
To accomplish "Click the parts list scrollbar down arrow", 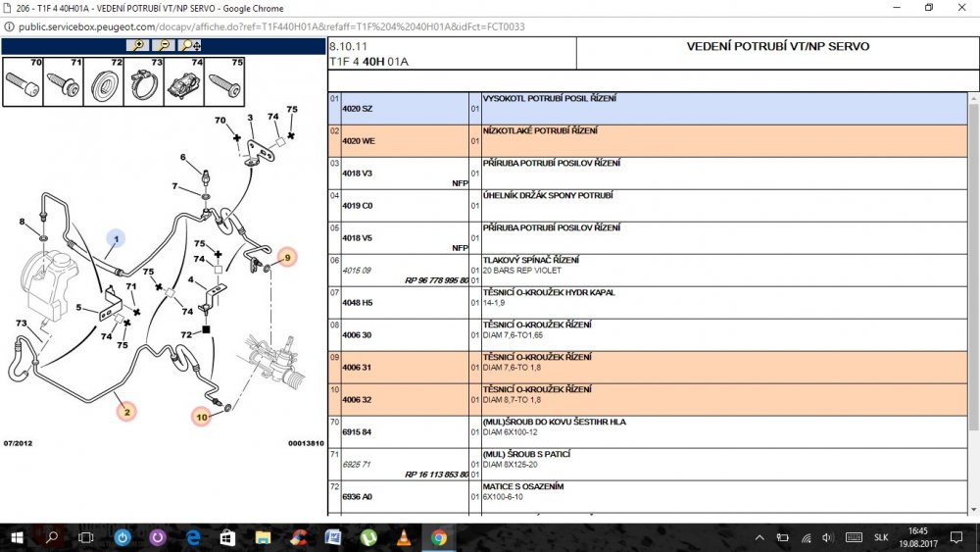I will 974,510.
